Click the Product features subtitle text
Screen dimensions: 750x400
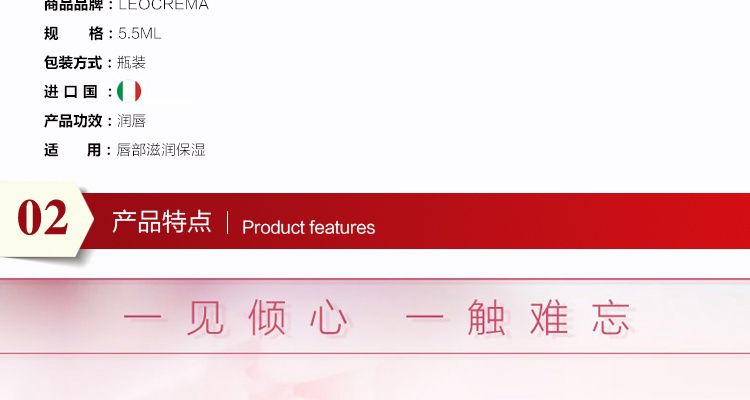(x=308, y=227)
